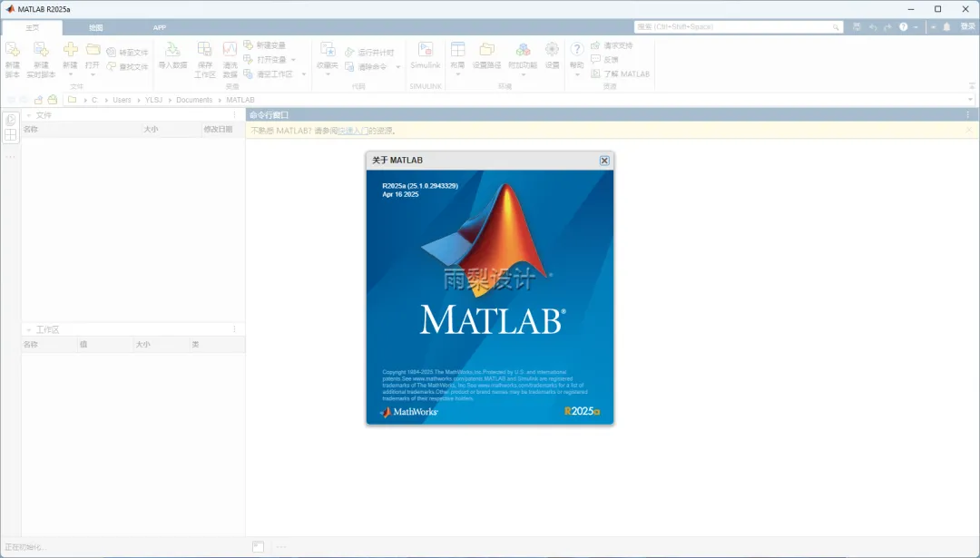
Task: Open 设置路径 set path dialog
Action: coord(487,55)
